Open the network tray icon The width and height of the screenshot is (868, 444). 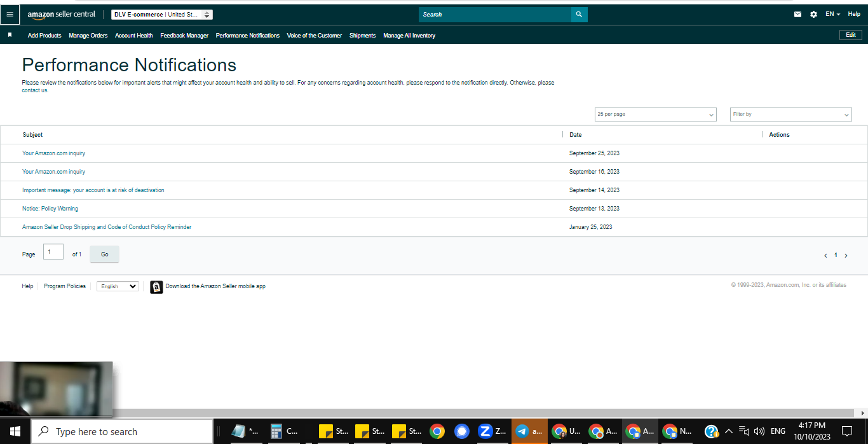point(745,431)
